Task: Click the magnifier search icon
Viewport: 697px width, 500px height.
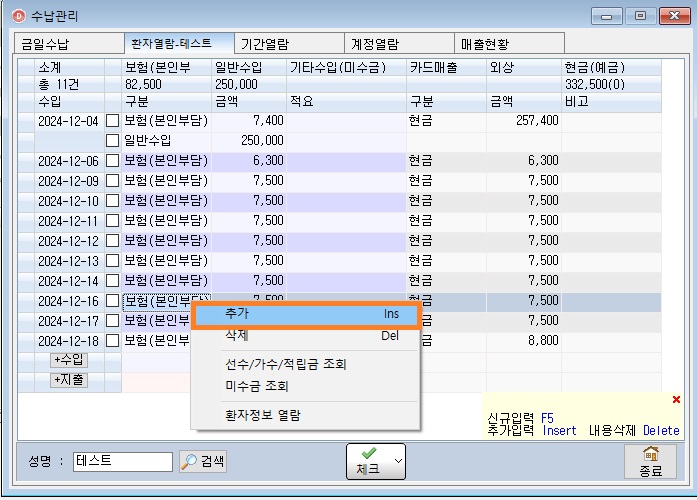Action: point(189,461)
